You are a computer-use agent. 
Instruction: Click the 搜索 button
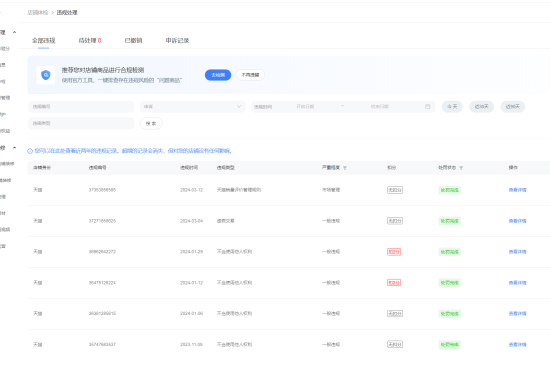(151, 123)
